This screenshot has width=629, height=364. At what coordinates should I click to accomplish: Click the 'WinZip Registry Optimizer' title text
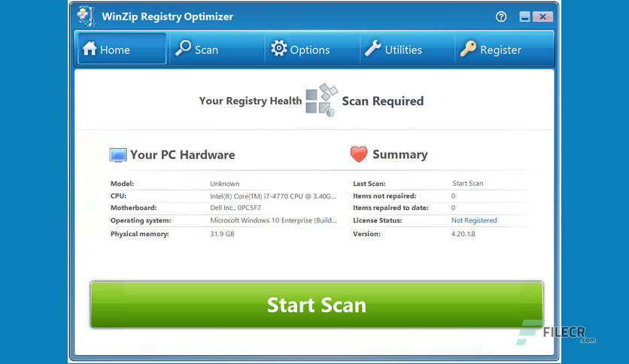tap(167, 17)
